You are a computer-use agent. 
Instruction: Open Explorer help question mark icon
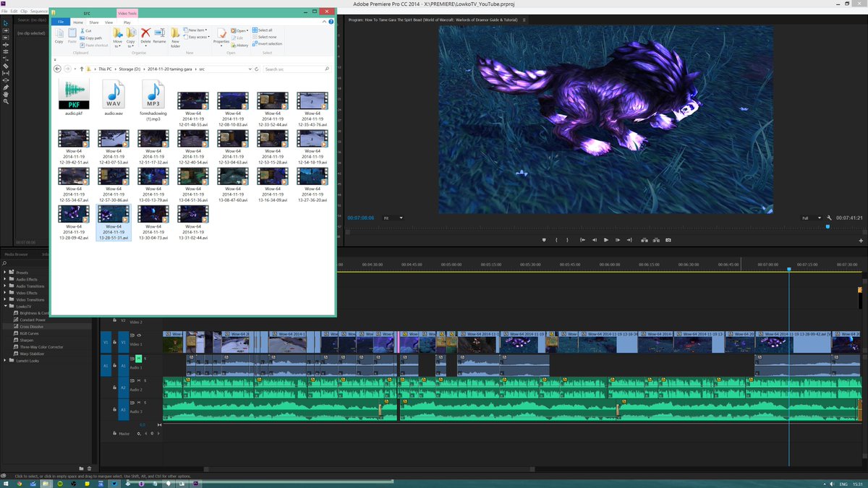331,22
